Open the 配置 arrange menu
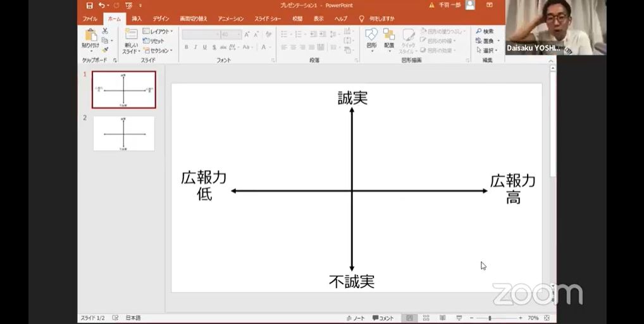The width and height of the screenshot is (644, 324). click(389, 35)
